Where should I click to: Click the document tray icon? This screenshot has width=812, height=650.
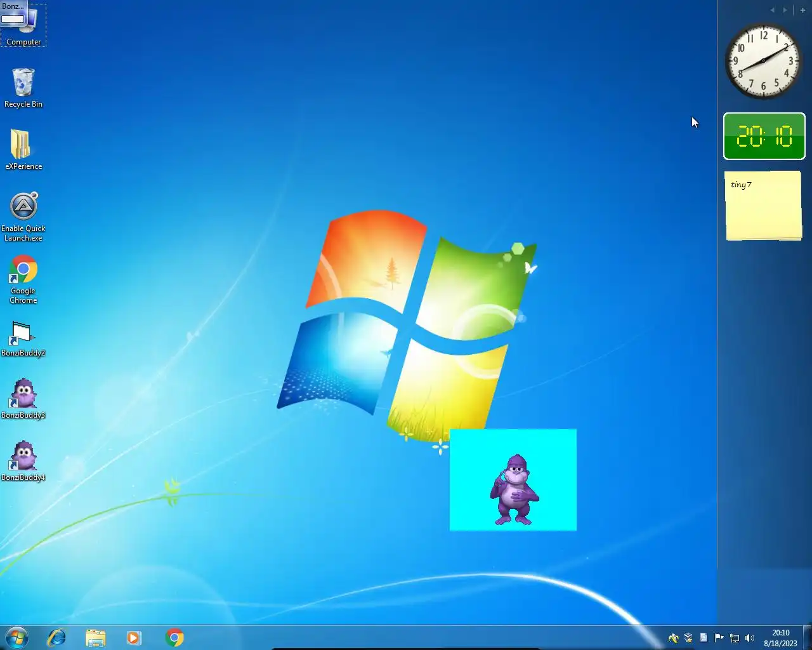coord(704,638)
